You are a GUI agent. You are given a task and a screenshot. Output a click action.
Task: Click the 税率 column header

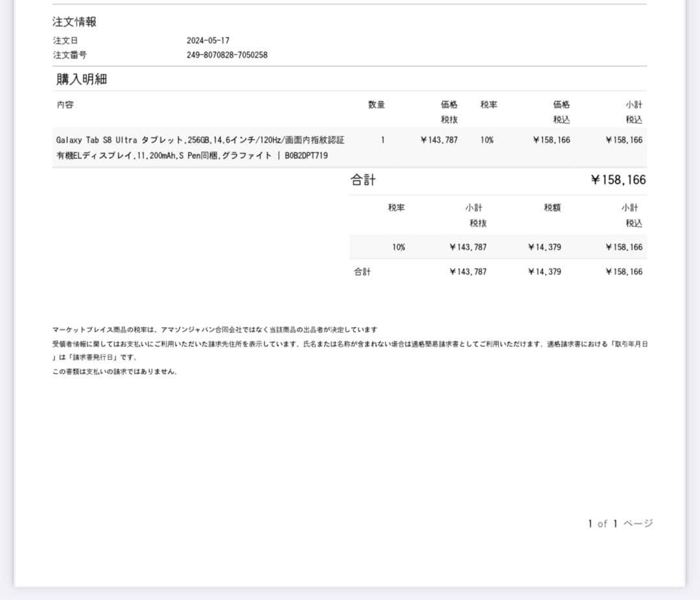(488, 104)
